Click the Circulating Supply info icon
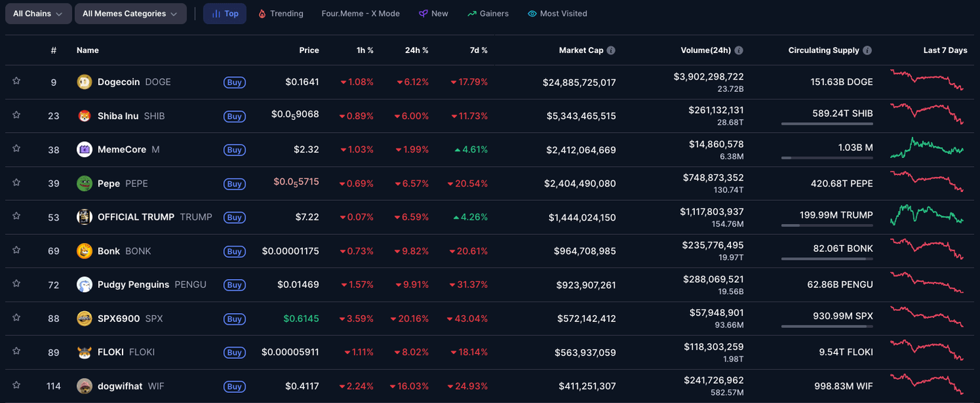Screen dimensions: 980x403 pyautogui.click(x=866, y=50)
